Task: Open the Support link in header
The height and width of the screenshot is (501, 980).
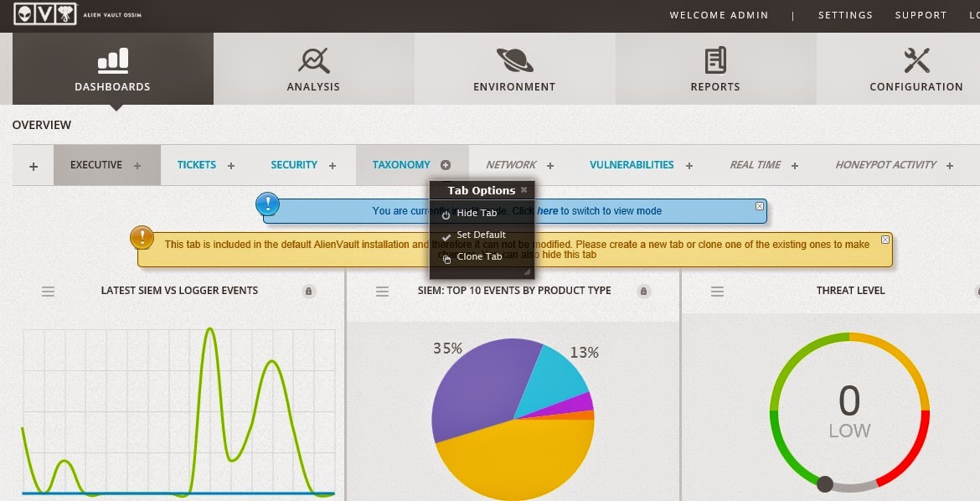Action: (x=921, y=15)
